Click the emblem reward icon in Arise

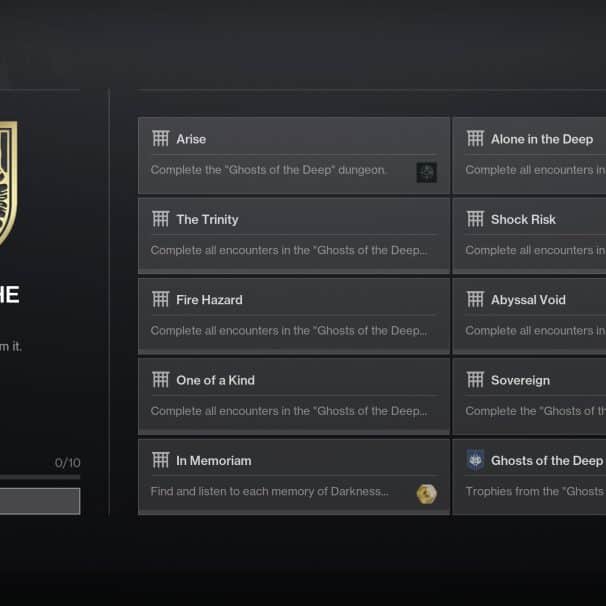click(x=427, y=172)
